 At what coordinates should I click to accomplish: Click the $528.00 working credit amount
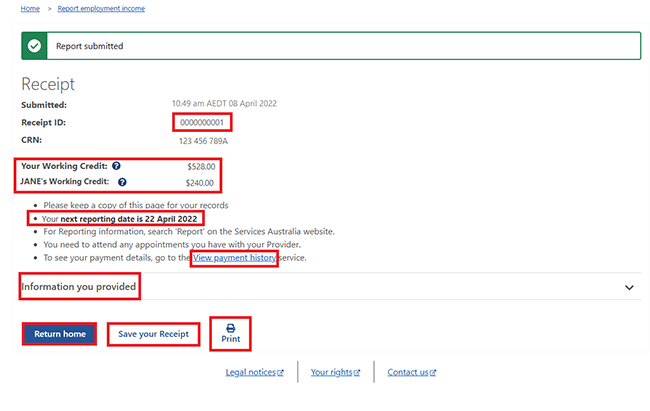pos(201,166)
